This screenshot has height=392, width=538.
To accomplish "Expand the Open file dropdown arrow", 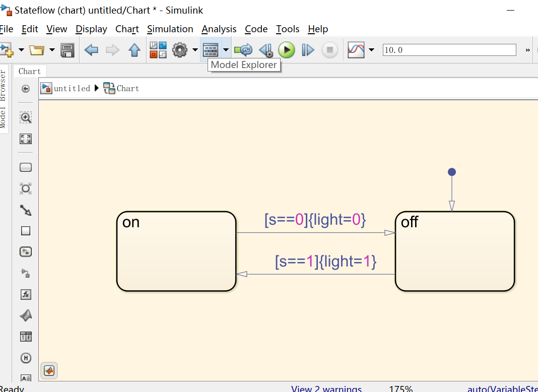I will coord(52,49).
